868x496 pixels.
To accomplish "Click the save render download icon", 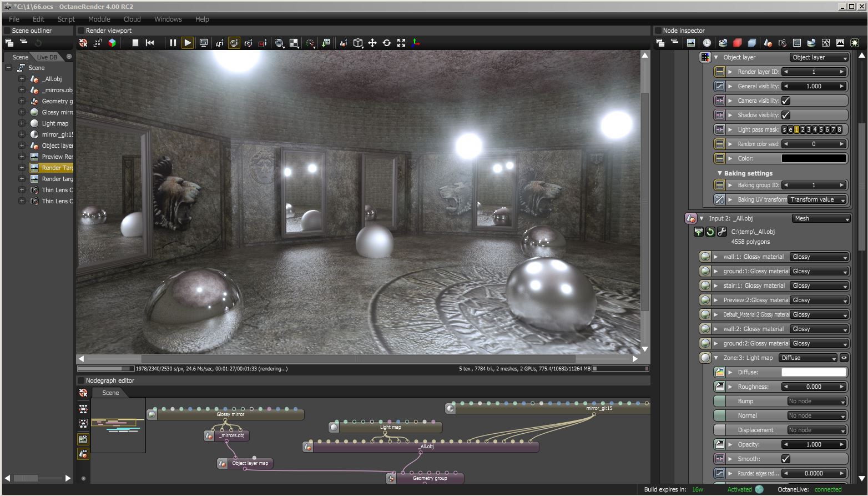I will (x=325, y=43).
